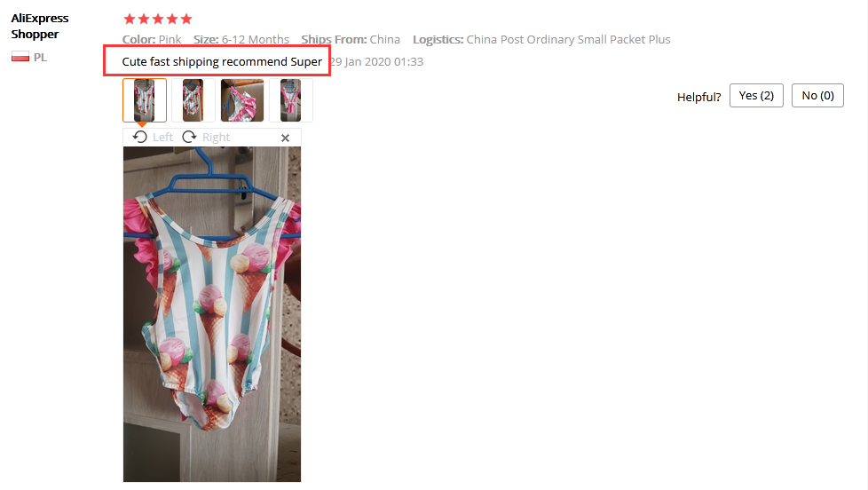Click the 'Right' rotate label
The width and height of the screenshot is (868, 490).
(x=216, y=137)
